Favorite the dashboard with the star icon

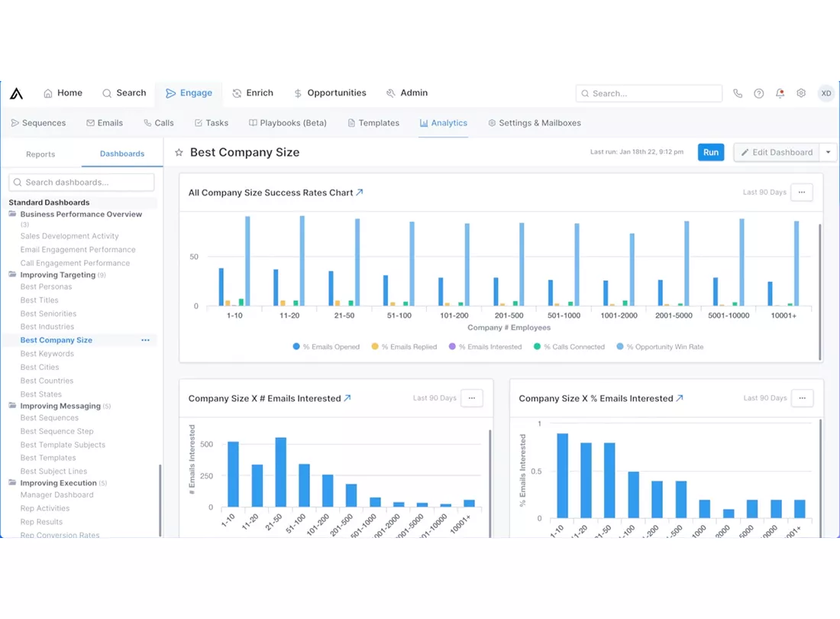179,153
